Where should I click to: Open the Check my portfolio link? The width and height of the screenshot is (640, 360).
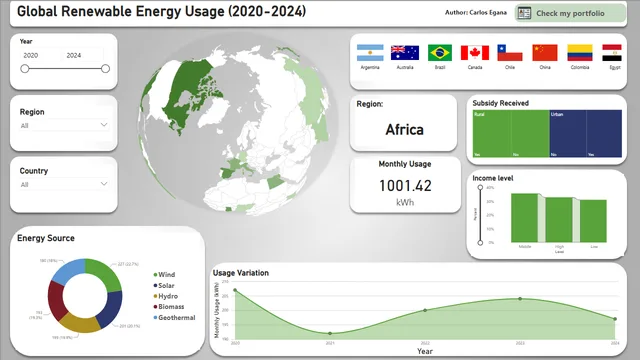click(x=570, y=13)
